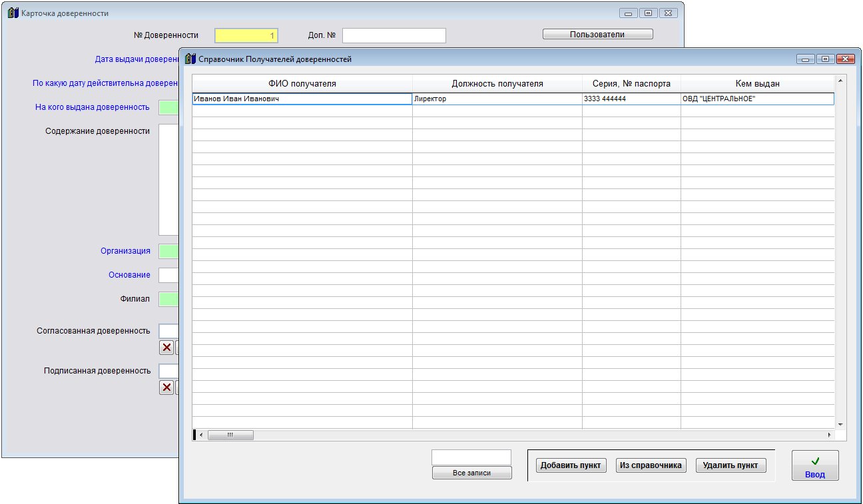Open the Справочник Получателей доверенностей window system icon
This screenshot has height=504, width=863.
pyautogui.click(x=190, y=59)
